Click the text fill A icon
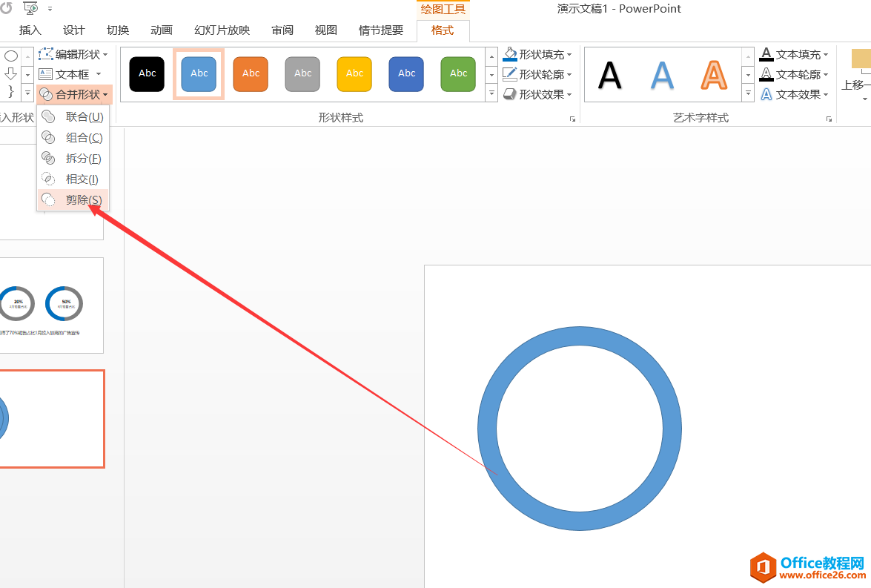 coord(766,54)
